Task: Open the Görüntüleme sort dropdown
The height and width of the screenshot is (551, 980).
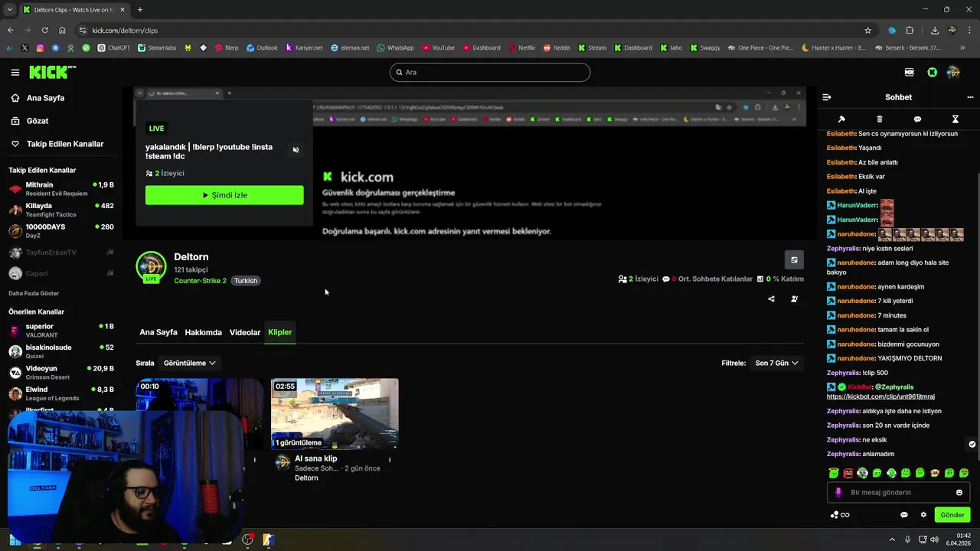Action: click(189, 363)
